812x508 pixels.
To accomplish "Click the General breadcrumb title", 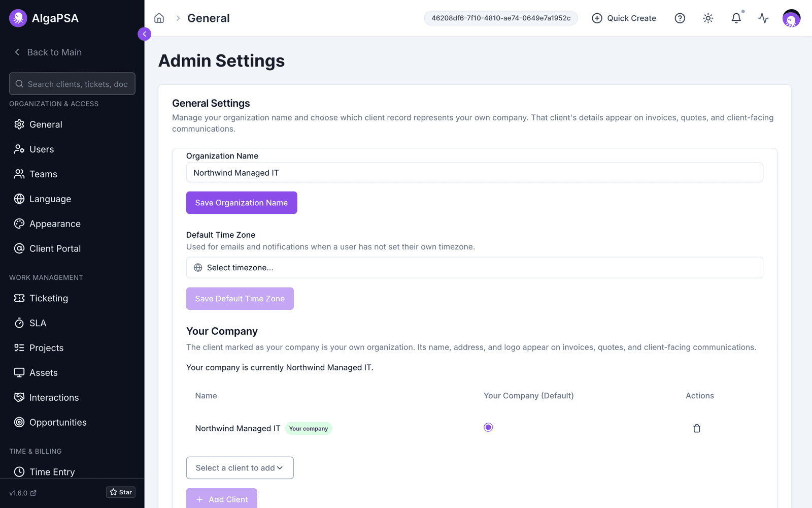I will 209,18.
